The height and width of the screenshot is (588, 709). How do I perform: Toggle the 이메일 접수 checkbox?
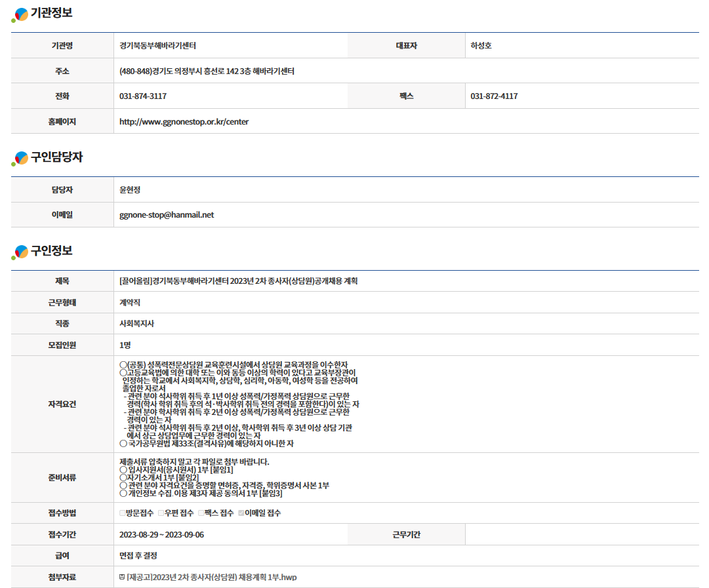point(241,513)
